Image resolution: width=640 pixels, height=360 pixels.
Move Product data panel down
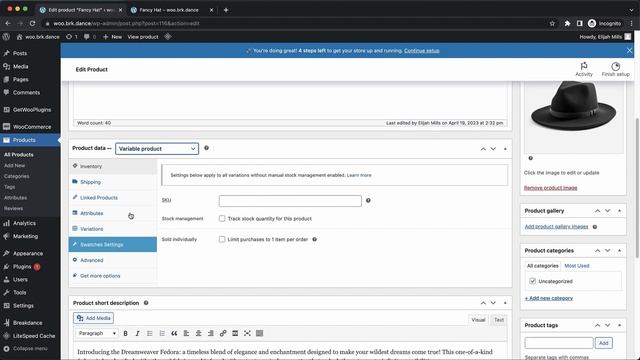click(x=493, y=149)
